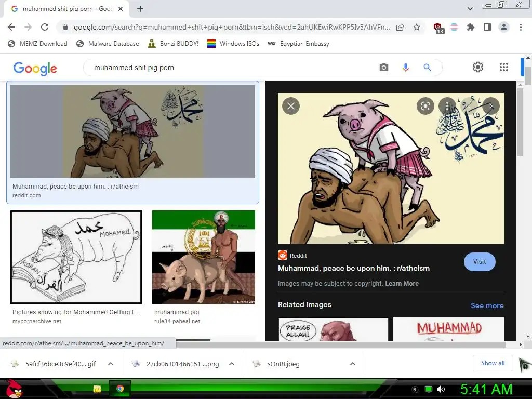Close the image preview panel with X
The width and height of the screenshot is (532, 399).
coord(291,106)
